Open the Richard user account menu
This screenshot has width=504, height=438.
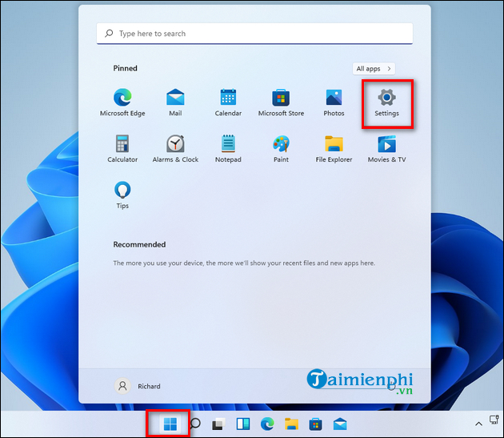coord(137,386)
